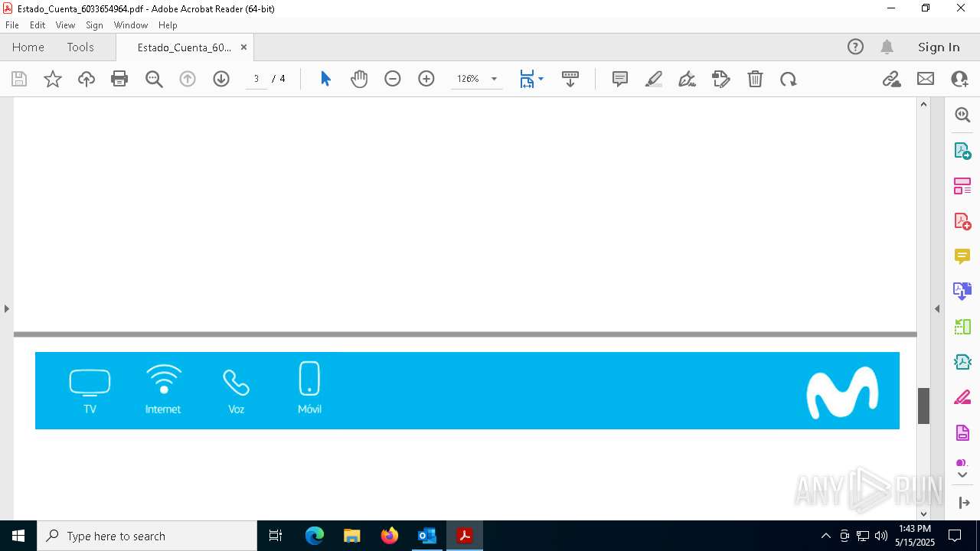Expand the left navigation pane

pos(6,308)
